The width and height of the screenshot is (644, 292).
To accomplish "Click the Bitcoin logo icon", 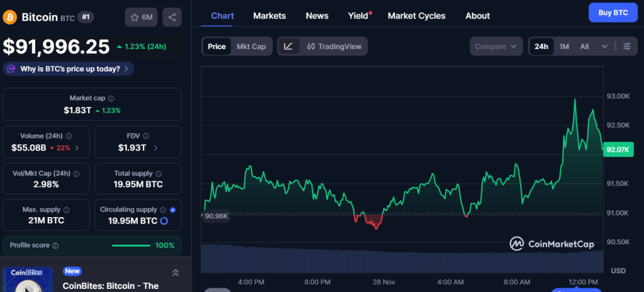I will [x=10, y=17].
